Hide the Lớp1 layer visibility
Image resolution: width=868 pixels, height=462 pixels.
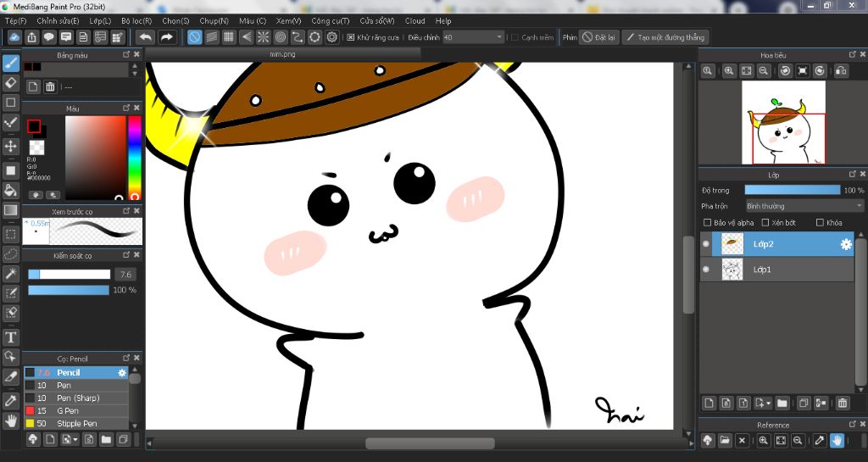pos(706,270)
